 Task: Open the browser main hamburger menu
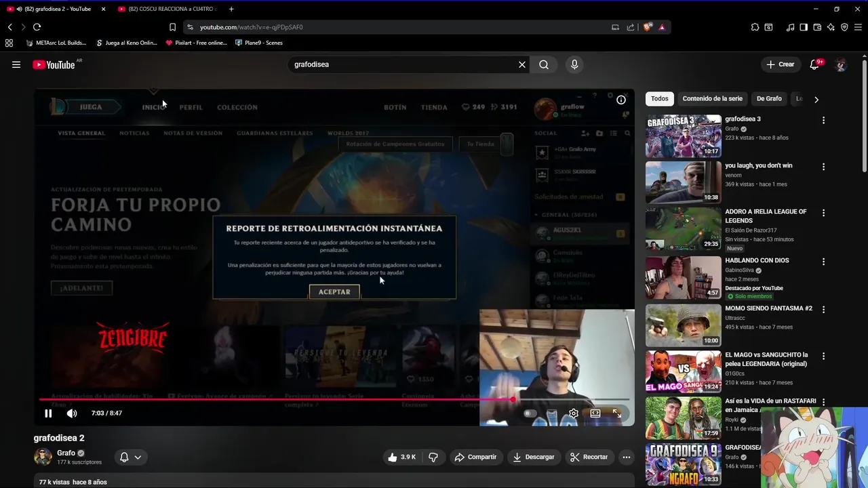[x=858, y=27]
